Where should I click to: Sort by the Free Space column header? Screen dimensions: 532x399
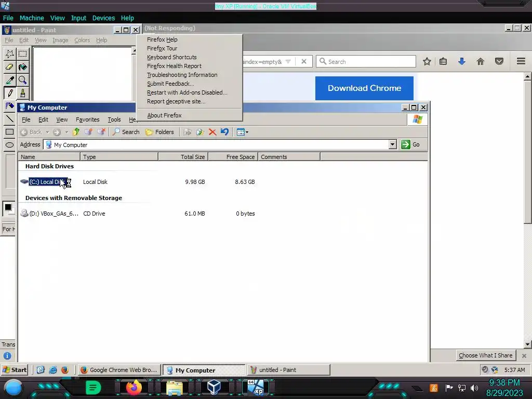tap(233, 157)
